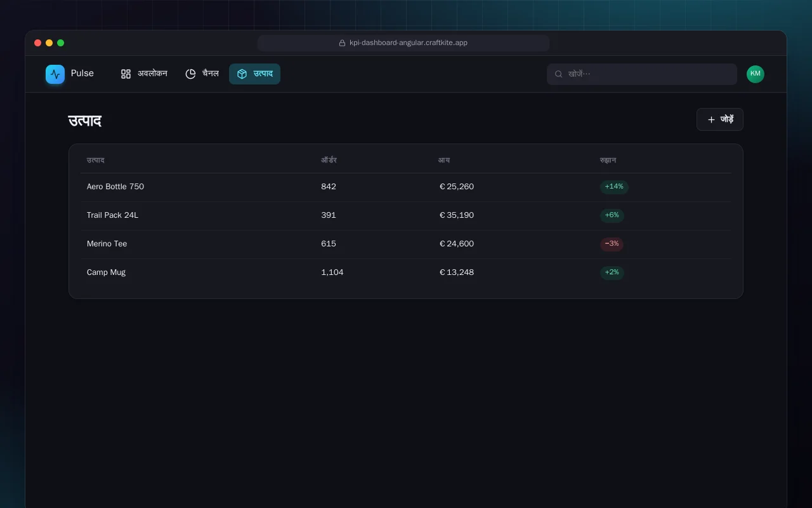Click the Pulse logo icon
The image size is (812, 508).
point(55,74)
